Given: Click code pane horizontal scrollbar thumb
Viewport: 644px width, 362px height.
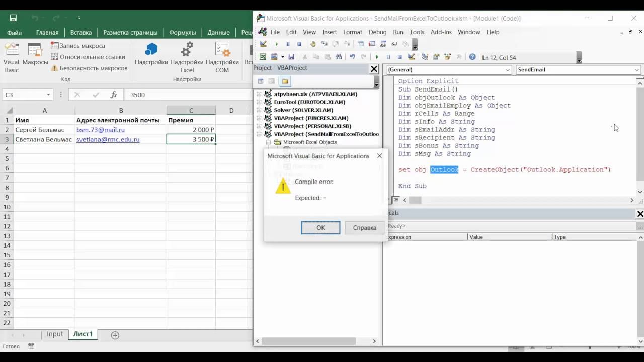Looking at the screenshot, I should coord(415,200).
